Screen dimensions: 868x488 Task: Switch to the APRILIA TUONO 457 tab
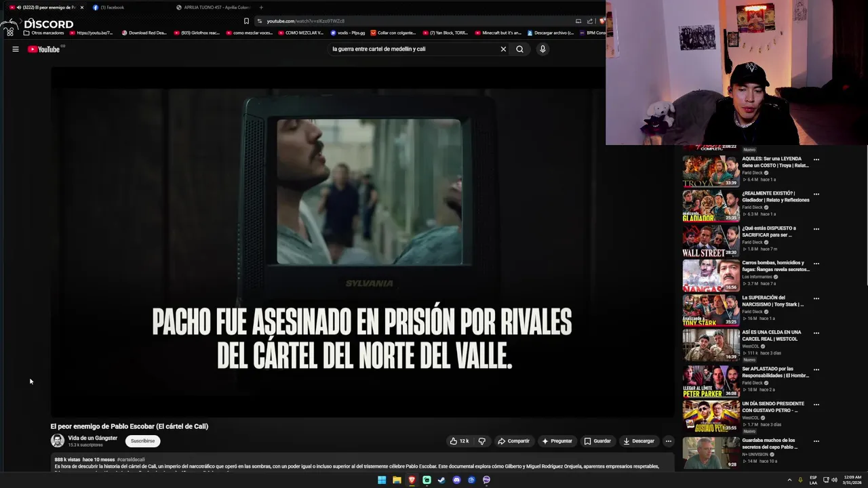(213, 7)
